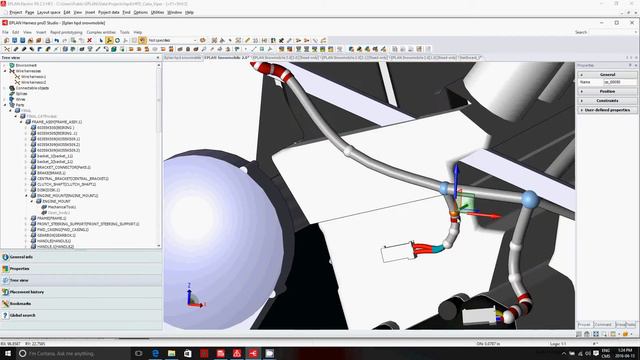This screenshot has width=640, height=360.
Task: Open File Explorer from the taskbar
Action: [171, 353]
